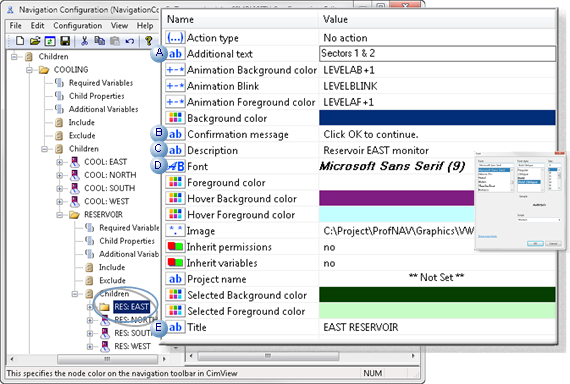This screenshot has height=384, width=570.
Task: Click the Project name Not Set value
Action: click(x=437, y=278)
